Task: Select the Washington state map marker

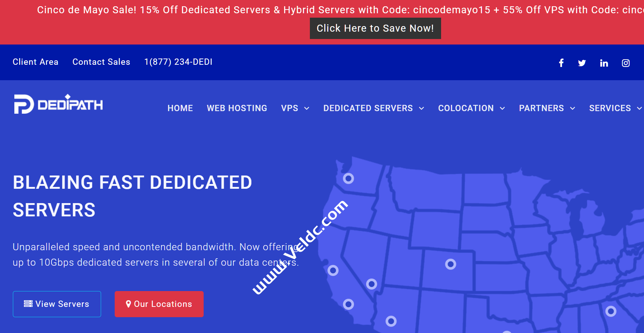Action: [x=348, y=178]
